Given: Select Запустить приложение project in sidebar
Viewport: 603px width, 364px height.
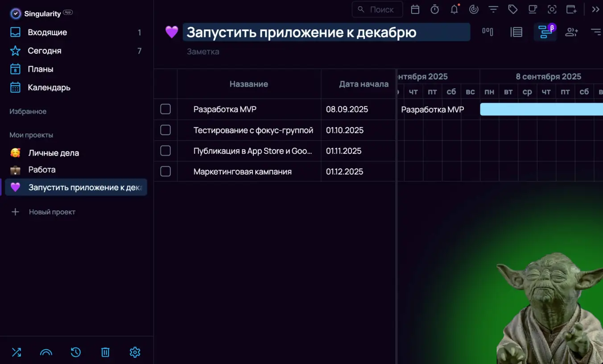Looking at the screenshot, I should pos(76,187).
